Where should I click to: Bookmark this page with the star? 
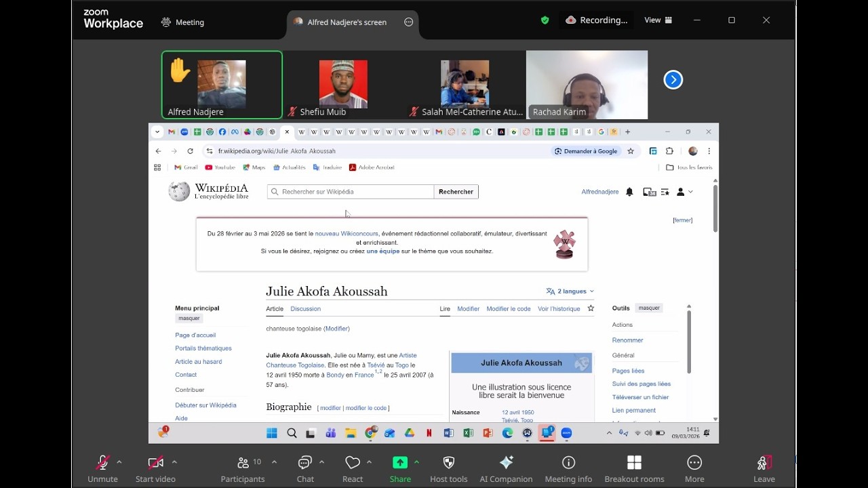pyautogui.click(x=631, y=151)
